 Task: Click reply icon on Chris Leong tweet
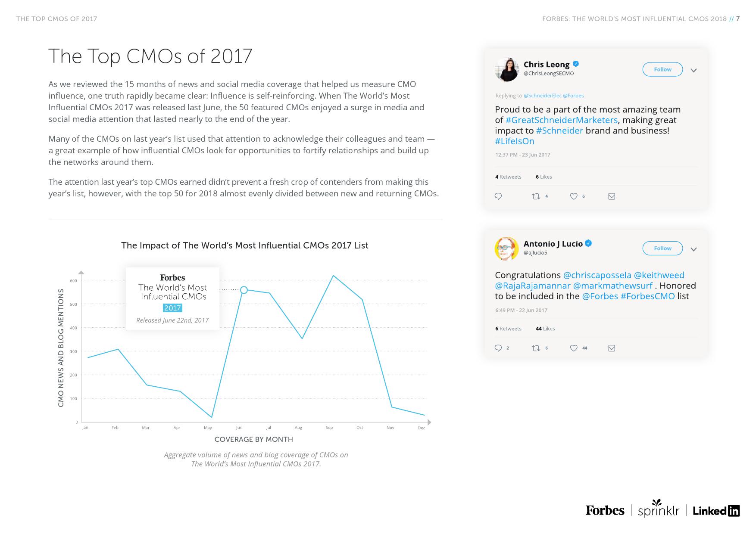[x=498, y=196]
